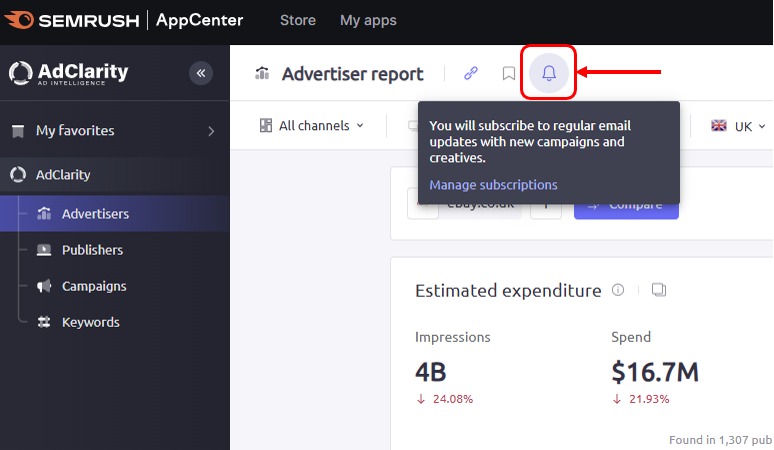Open the Store menu
The width and height of the screenshot is (774, 450).
click(297, 20)
